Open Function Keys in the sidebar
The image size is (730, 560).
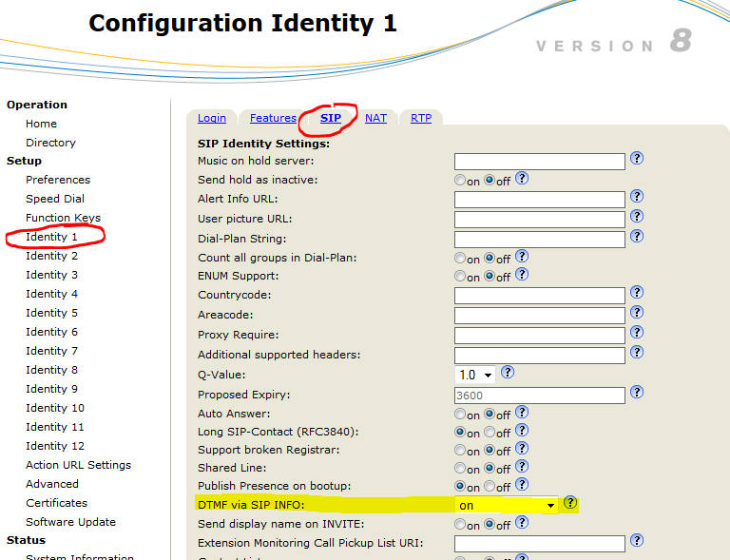(63, 218)
